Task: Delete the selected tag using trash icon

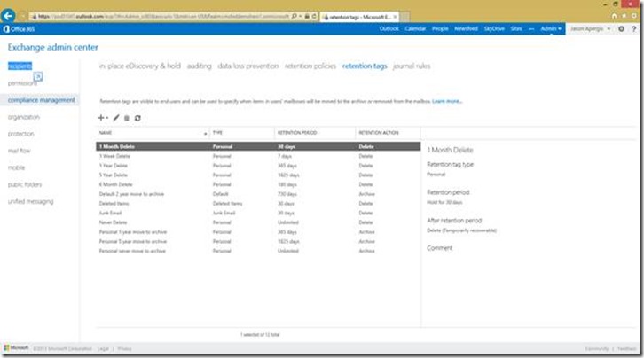Action: pyautogui.click(x=127, y=118)
